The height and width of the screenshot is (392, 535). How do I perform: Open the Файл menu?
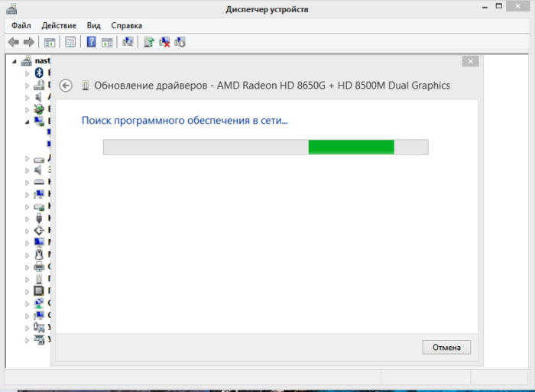pos(21,25)
